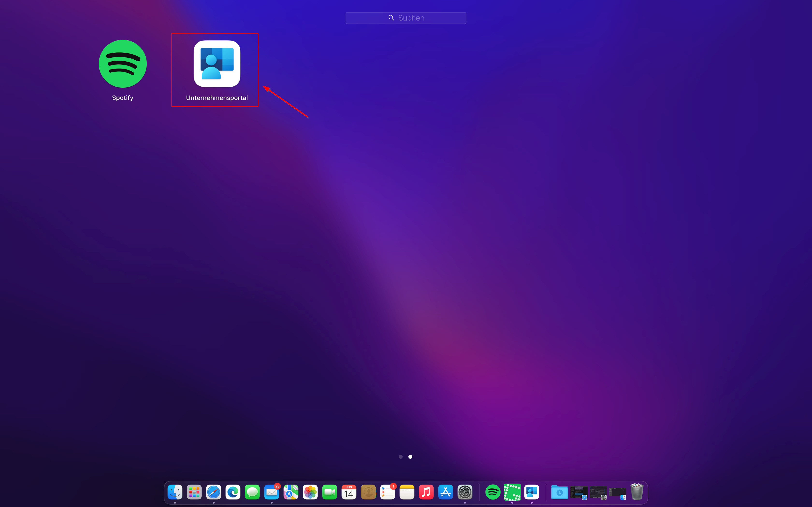Open Microsoft Edge in the Dock
Image resolution: width=812 pixels, height=507 pixels.
[233, 492]
